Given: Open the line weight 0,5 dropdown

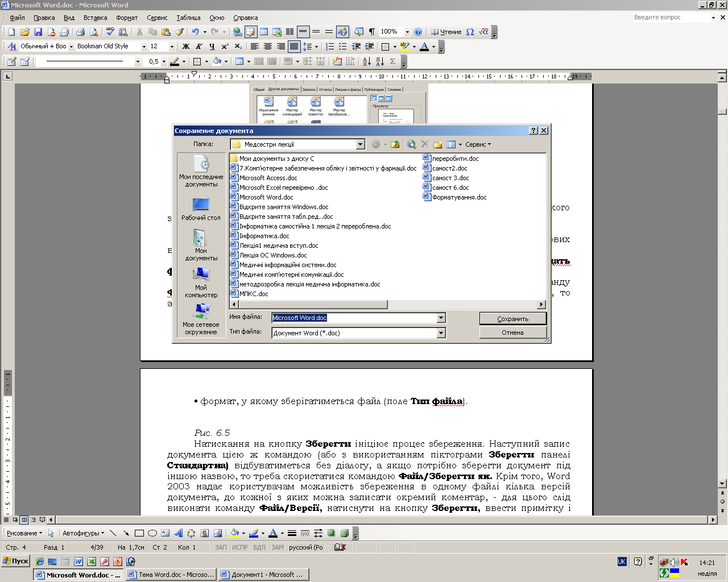Looking at the screenshot, I should (x=164, y=61).
